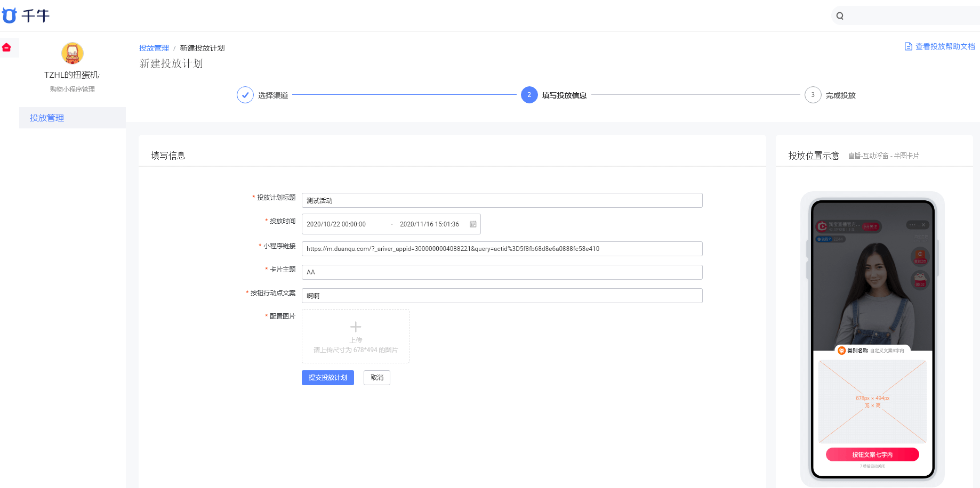Screen dimensions: 980x488
Task: Click the 选择渠道 step label
Action: (x=273, y=95)
